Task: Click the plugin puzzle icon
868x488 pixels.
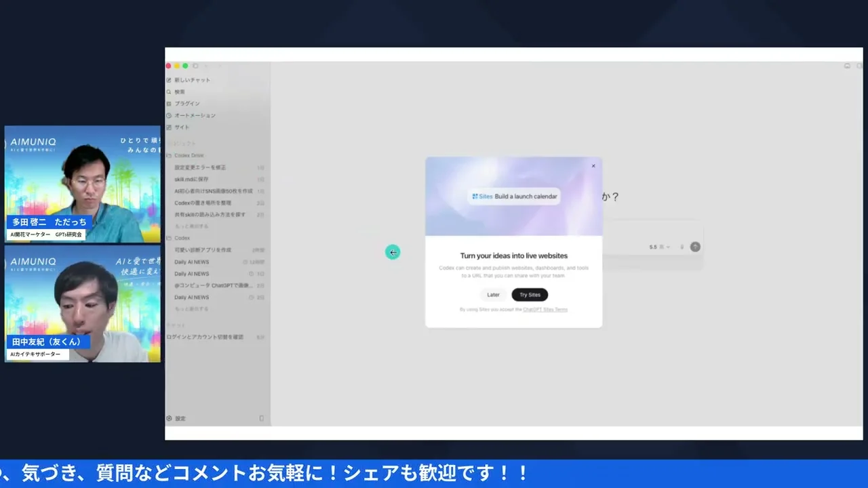Action: tap(169, 104)
